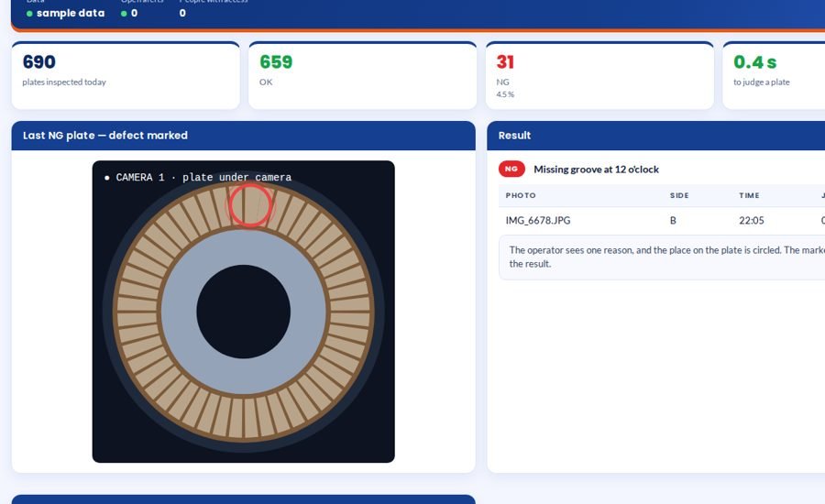Click the 0.4 s judge time value
The width and height of the screenshot is (825, 504).
754,62
